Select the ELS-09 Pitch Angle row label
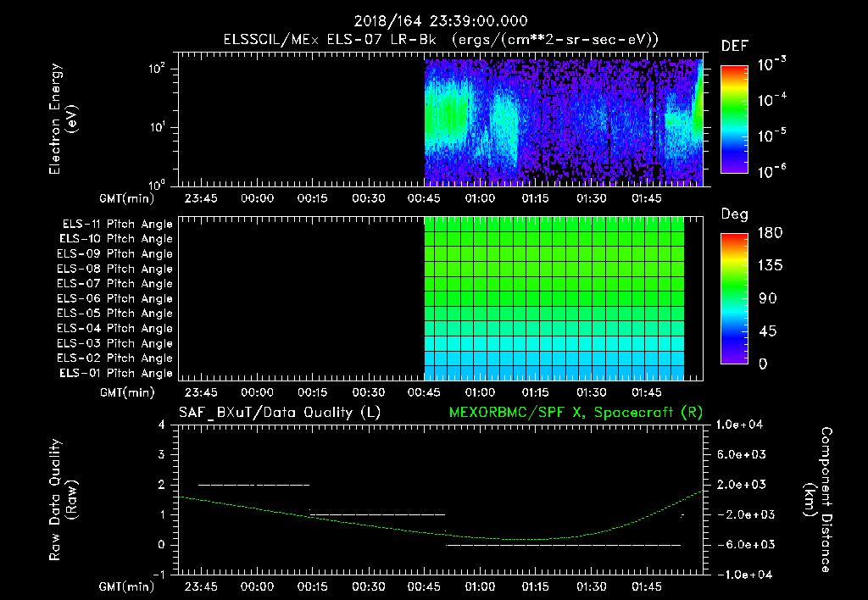This screenshot has height=600, width=868. 114,254
